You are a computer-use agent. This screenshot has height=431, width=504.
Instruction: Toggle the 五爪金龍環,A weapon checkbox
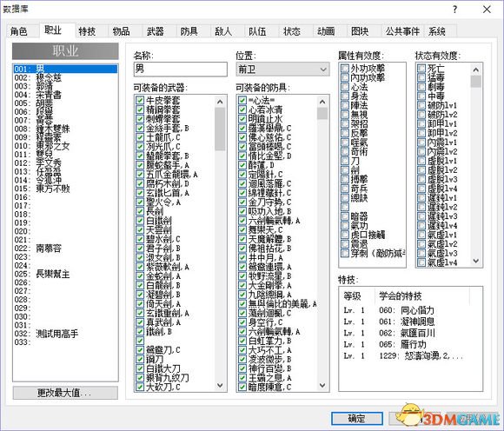click(x=140, y=174)
